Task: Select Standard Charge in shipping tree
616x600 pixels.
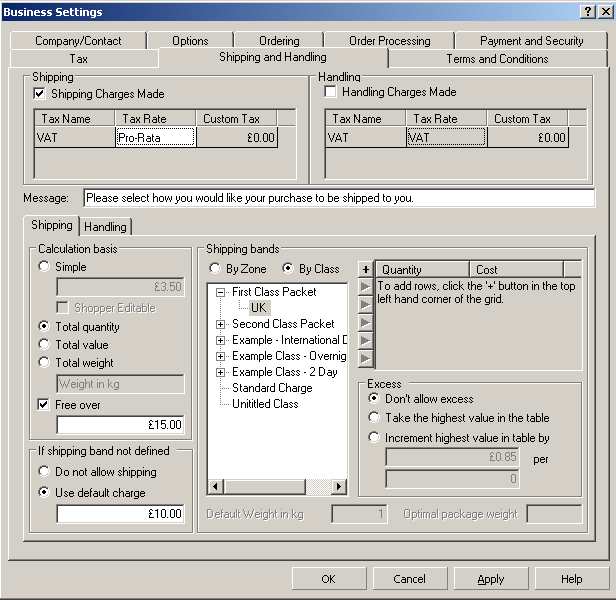Action: click(x=272, y=388)
